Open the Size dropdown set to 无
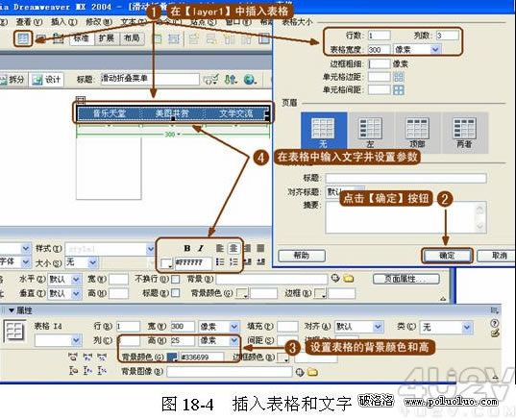This screenshot has width=516, height=420. click(93, 262)
